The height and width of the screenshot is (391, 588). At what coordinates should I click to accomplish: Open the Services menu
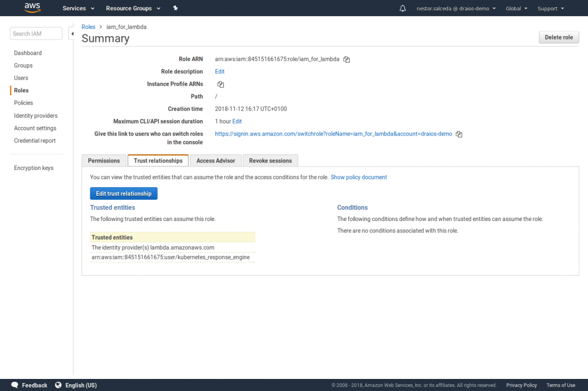coord(78,8)
